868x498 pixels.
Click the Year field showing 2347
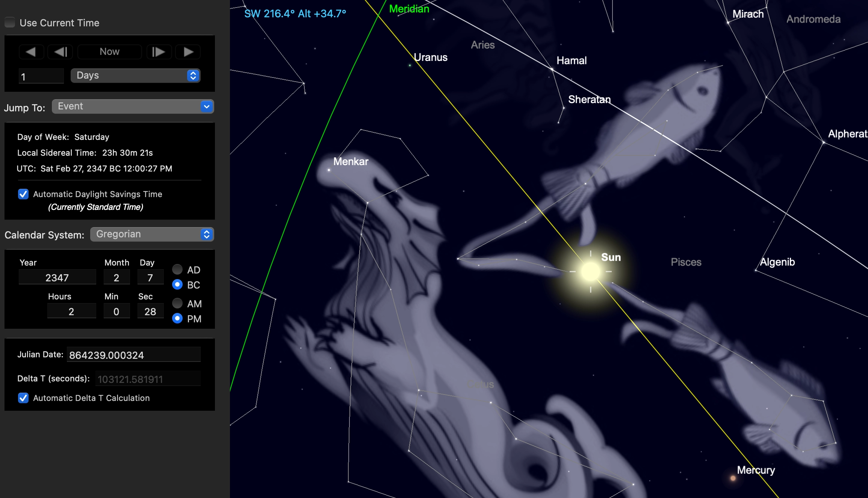tap(57, 278)
